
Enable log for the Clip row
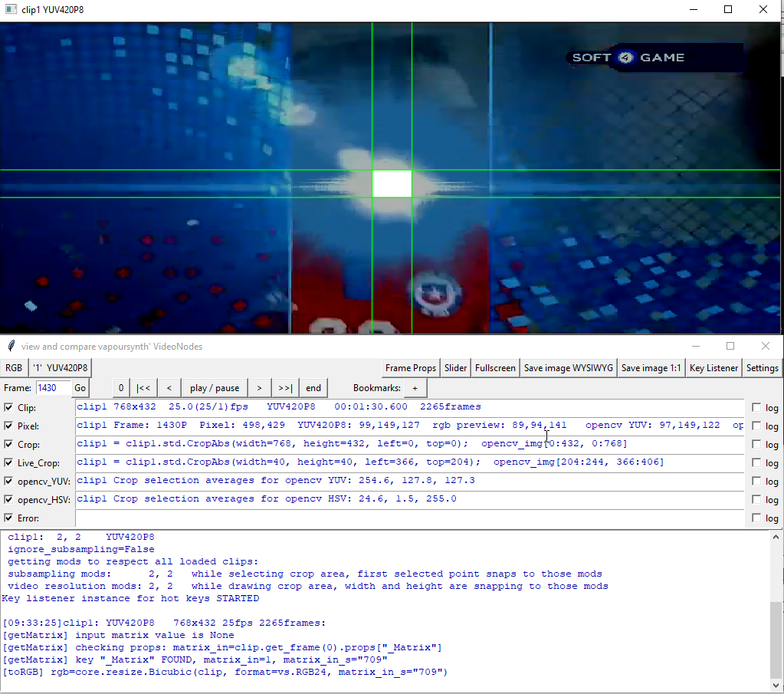coord(756,408)
